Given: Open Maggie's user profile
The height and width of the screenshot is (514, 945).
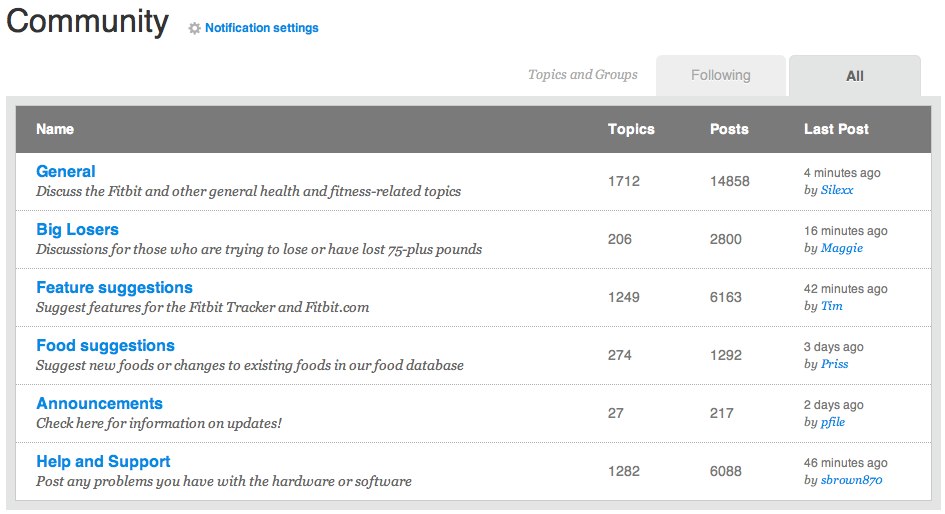Looking at the screenshot, I should click(841, 248).
